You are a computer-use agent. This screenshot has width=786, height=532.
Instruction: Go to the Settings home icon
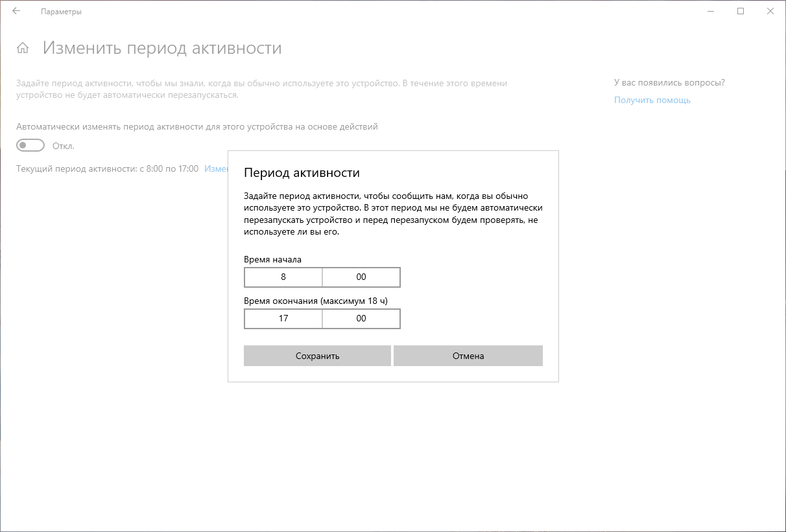point(23,48)
